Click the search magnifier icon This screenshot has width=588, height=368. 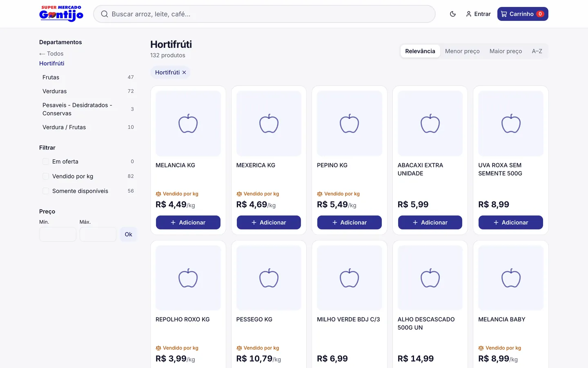pos(105,14)
